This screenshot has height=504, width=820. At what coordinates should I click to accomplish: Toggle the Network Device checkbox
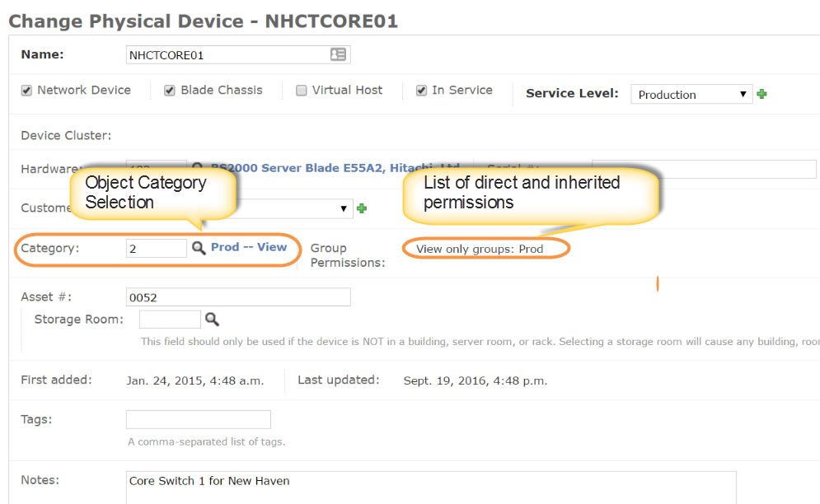(26, 91)
